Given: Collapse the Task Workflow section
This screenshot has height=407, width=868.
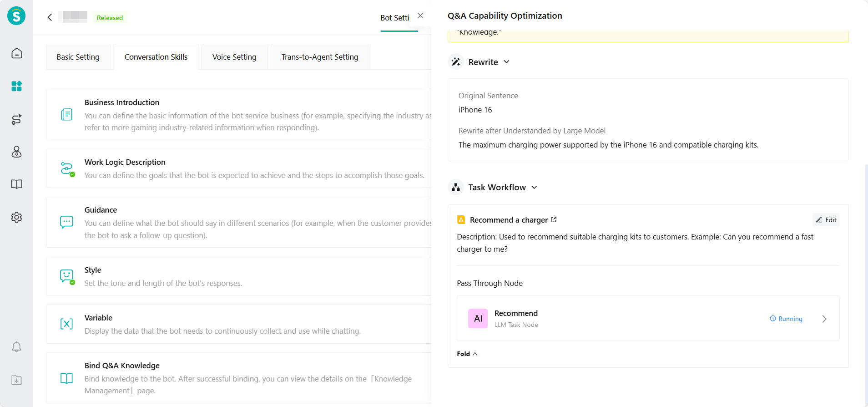Looking at the screenshot, I should pyautogui.click(x=534, y=188).
